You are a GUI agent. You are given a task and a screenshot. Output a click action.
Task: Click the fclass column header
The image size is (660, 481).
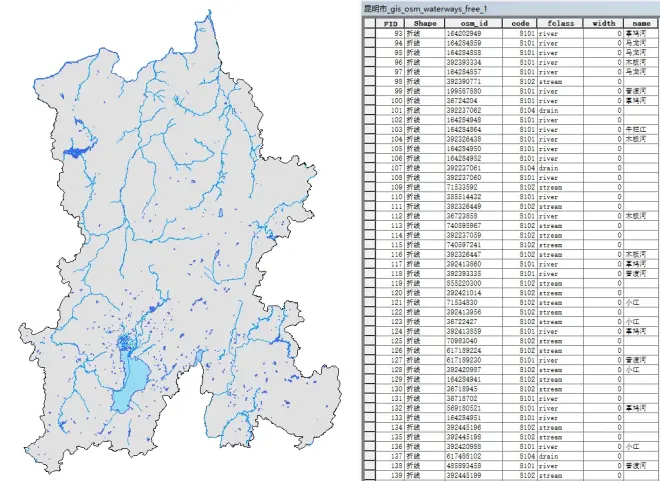554,21
